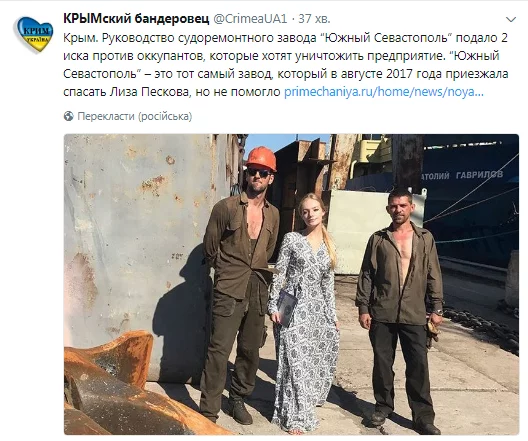Image resolution: width=528 pixels, height=441 pixels.
Task: Open the tweet via the 37 хв. timestamp
Action: (315, 19)
